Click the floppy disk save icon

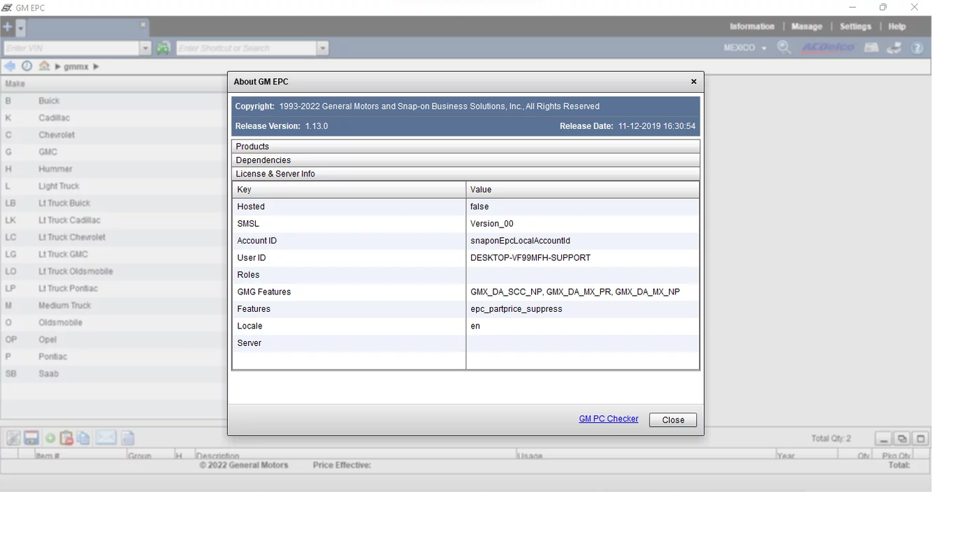[31, 438]
